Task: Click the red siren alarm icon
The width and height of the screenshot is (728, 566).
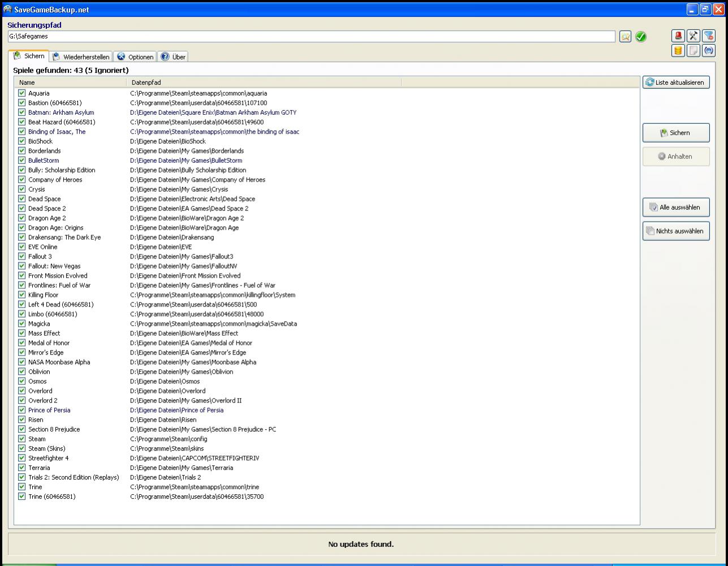Action: click(678, 36)
